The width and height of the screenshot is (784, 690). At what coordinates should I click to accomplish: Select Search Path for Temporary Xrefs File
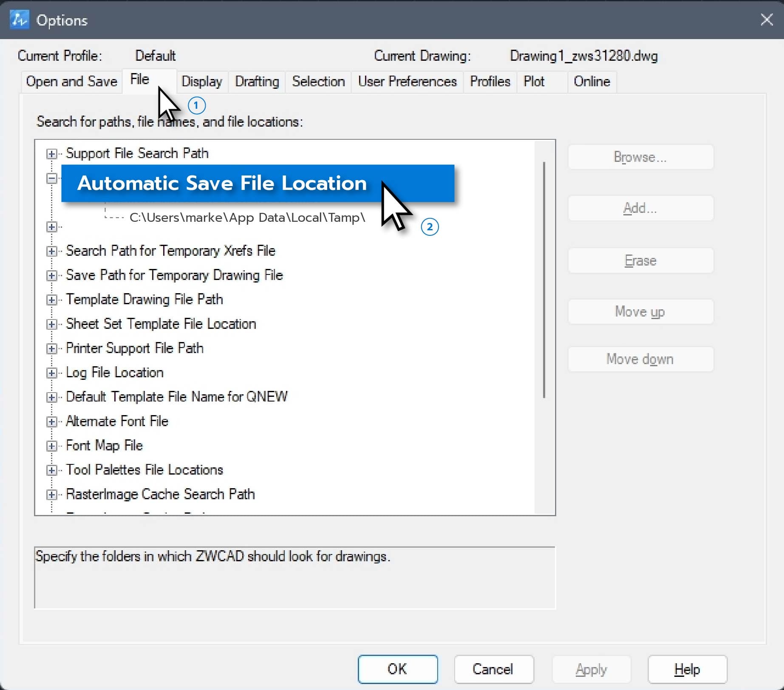(170, 251)
